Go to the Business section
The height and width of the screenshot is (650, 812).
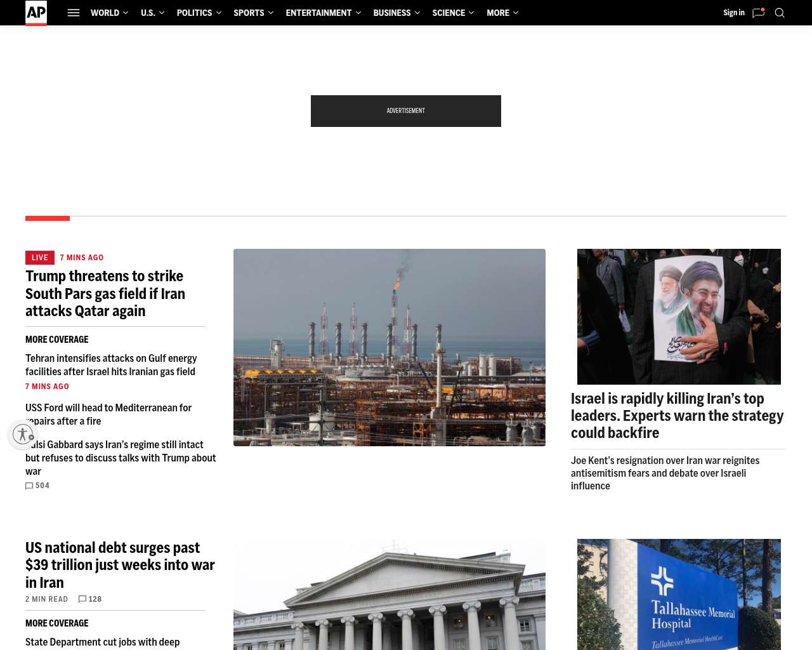(x=392, y=13)
